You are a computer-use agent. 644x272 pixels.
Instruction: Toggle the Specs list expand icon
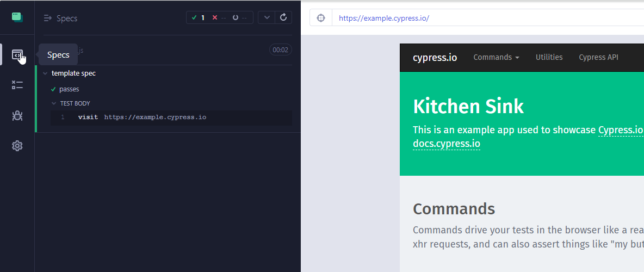[x=48, y=18]
